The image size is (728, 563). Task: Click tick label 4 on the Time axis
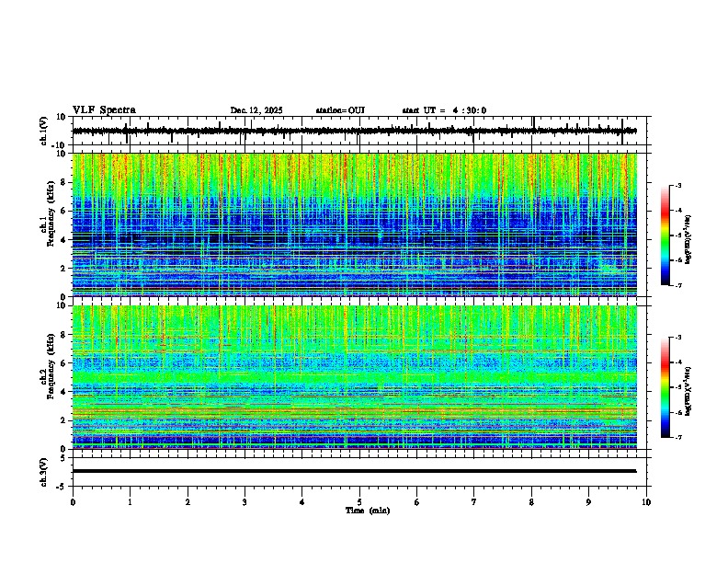coord(302,502)
